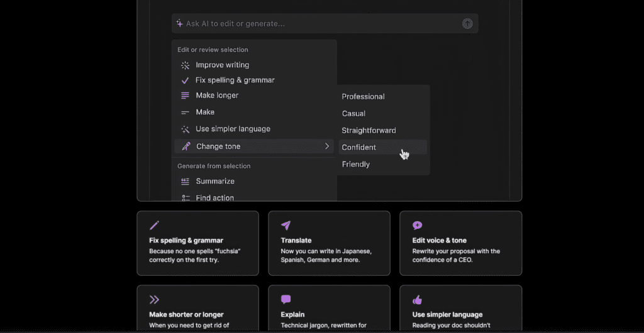Click the thumbs-up icon on simpler language card
Screen dimensions: 644x333
418,300
